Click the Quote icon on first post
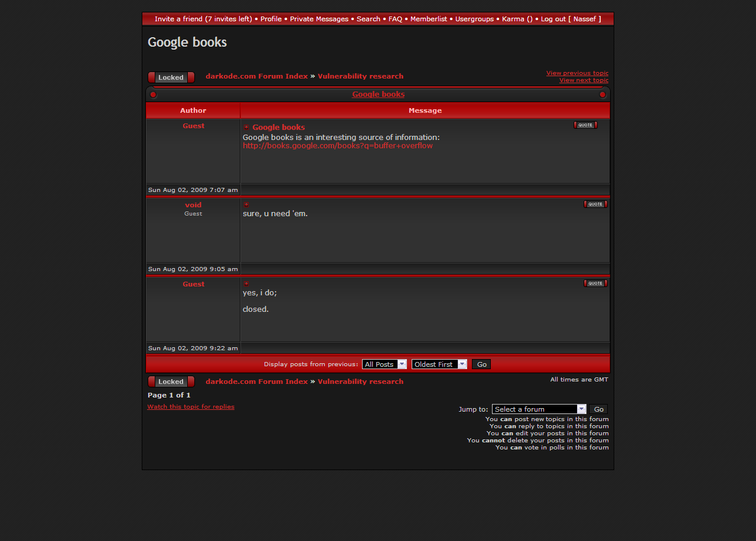 pos(585,125)
